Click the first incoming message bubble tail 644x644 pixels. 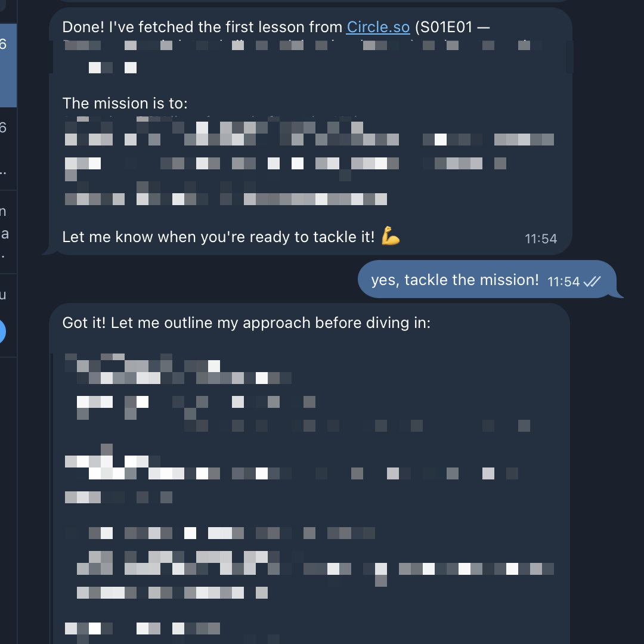[x=49, y=250]
